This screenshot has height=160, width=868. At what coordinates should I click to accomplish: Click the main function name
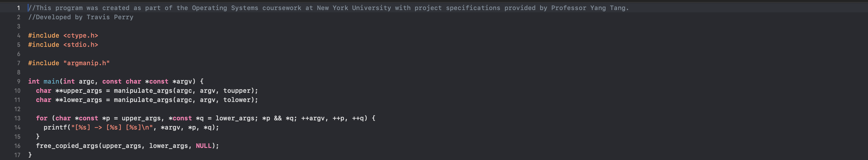point(51,82)
